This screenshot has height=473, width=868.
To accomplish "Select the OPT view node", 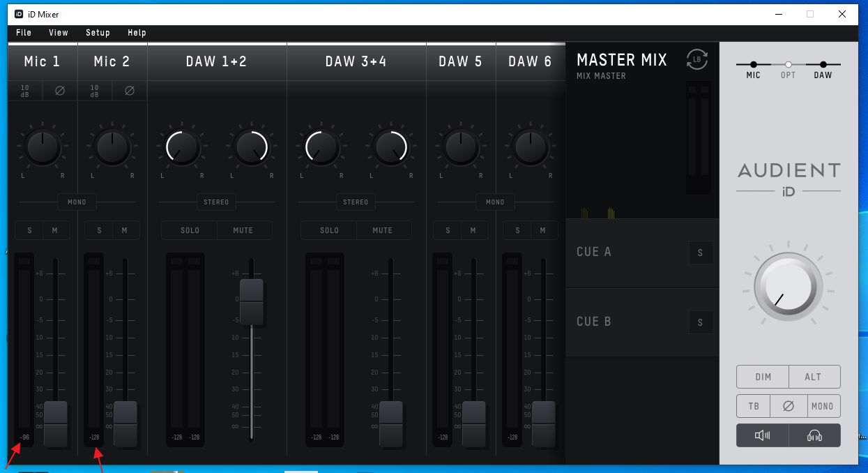I will (788, 65).
